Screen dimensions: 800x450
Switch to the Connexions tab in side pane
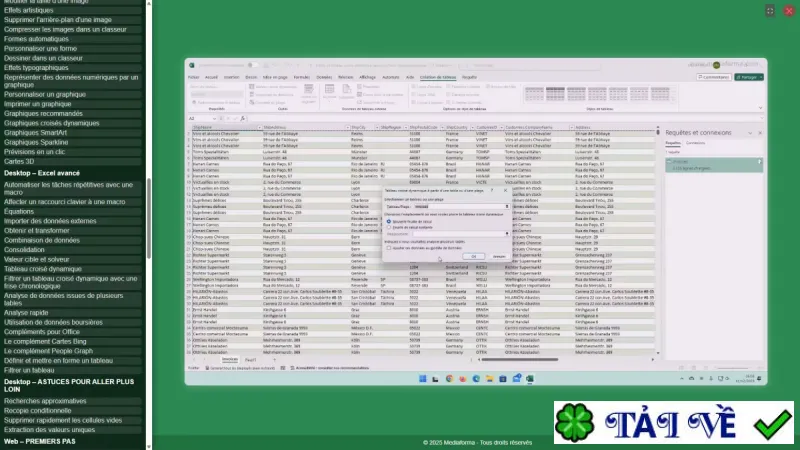pos(695,143)
